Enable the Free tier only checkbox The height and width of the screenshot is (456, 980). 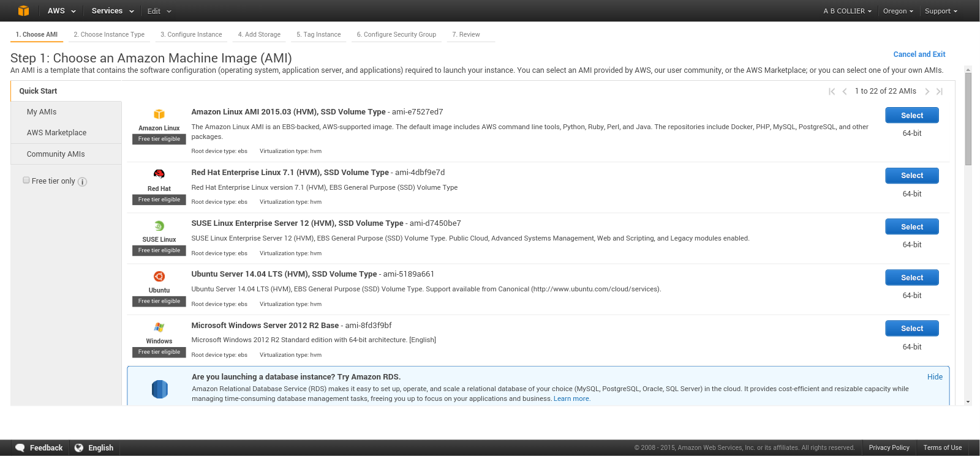pos(26,181)
